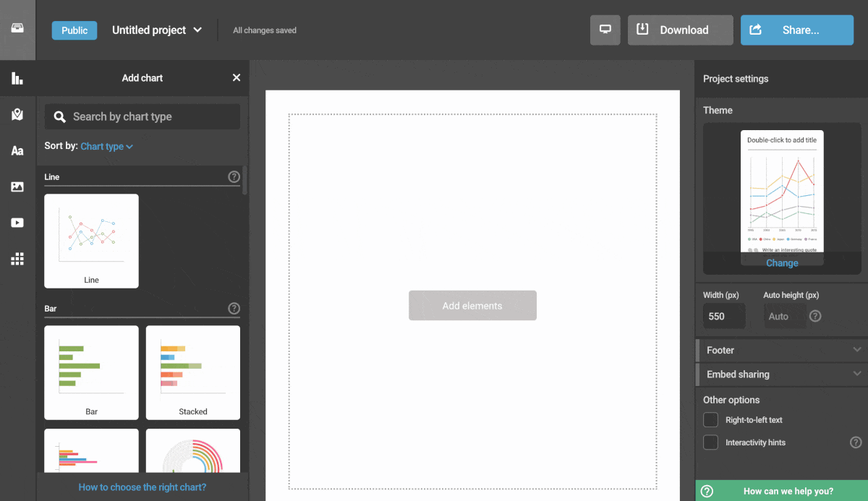Viewport: 868px width, 501px height.
Task: Enable Right-to-left text checkbox
Action: coord(712,420)
